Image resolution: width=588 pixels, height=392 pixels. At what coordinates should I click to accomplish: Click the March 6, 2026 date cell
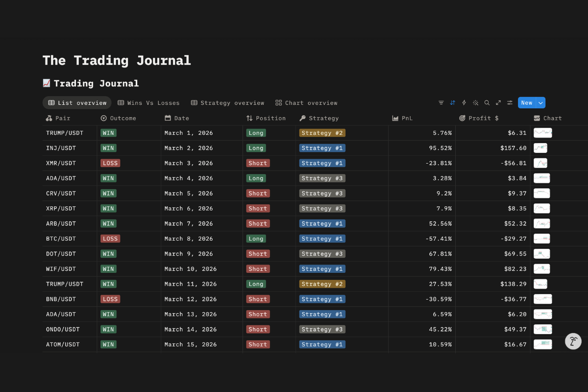(x=202, y=208)
